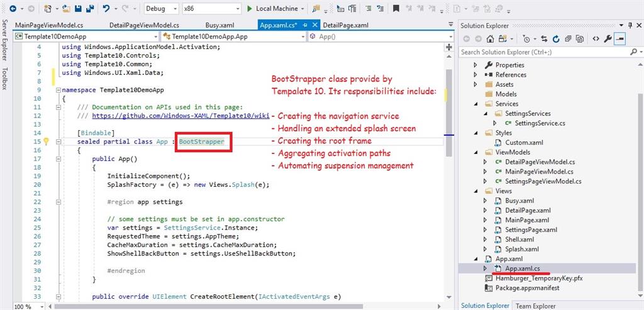Toggle Preview Selected Items icon
644x310 pixels.
620,38
